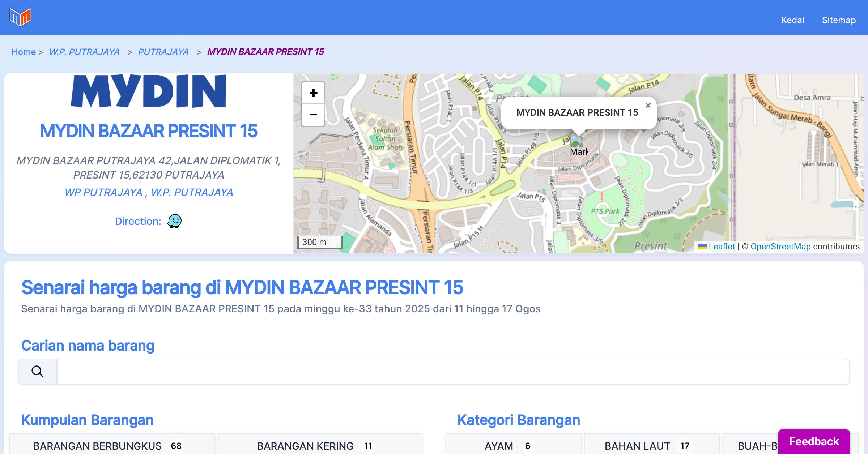Open PUTRAJAYA breadcrumb link
This screenshot has width=868, height=454.
(163, 52)
